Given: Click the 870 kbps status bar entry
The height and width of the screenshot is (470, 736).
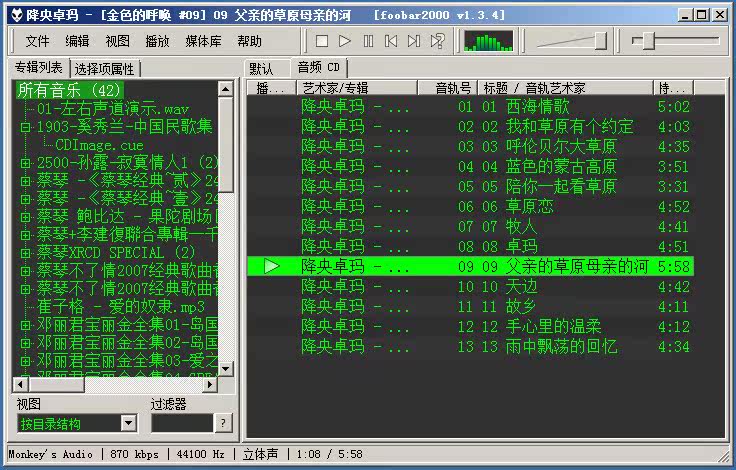Looking at the screenshot, I should 134,454.
